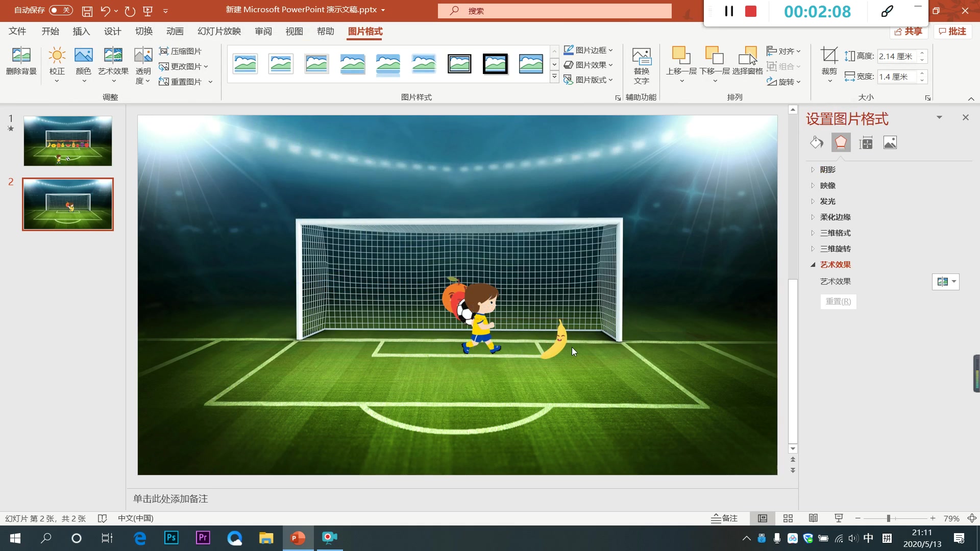
Task: Toggle the AutoSave (自动保存) switch
Action: point(60,10)
